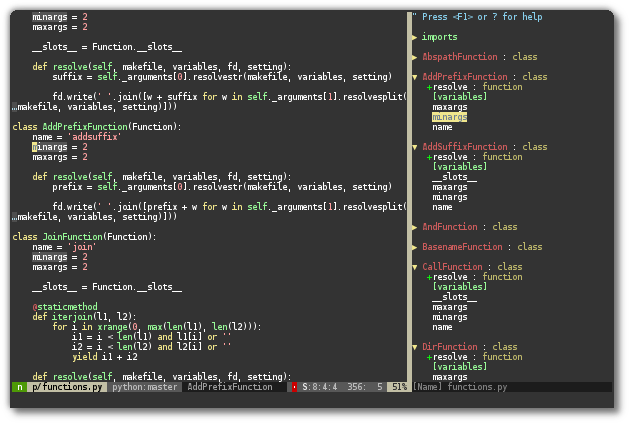630x424 pixels.
Task: Click 'def resolve' line in AddPrefixFunction class code
Action: (162, 177)
